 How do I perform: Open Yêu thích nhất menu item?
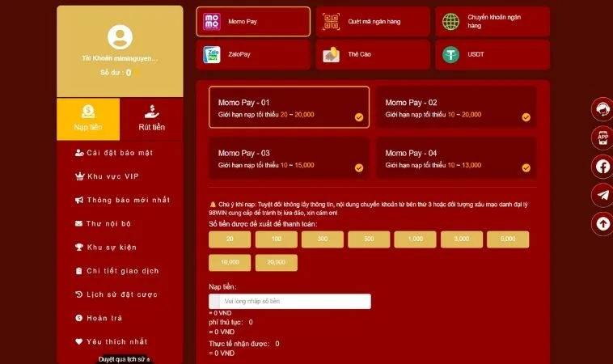click(111, 341)
